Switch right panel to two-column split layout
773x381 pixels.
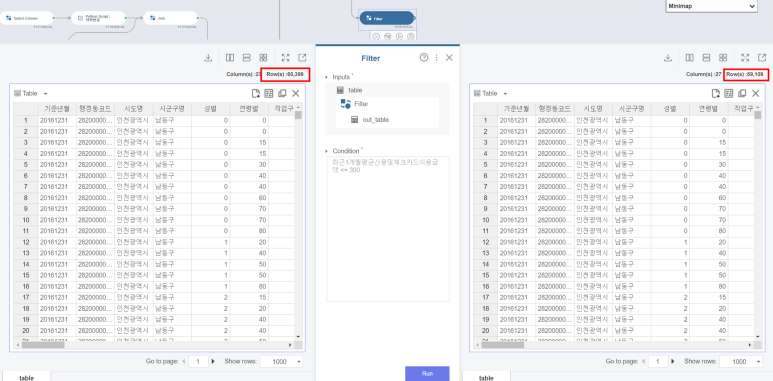tap(689, 58)
